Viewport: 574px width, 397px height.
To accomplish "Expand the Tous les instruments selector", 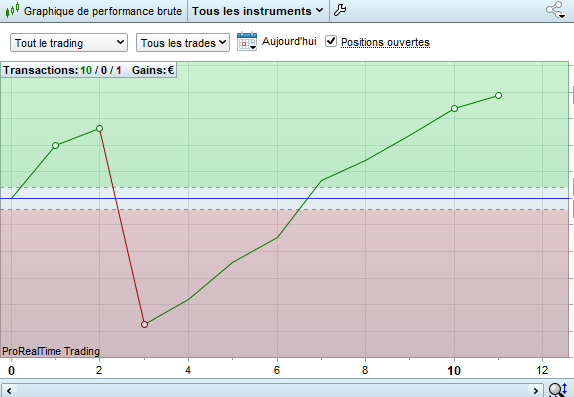I will 258,11.
